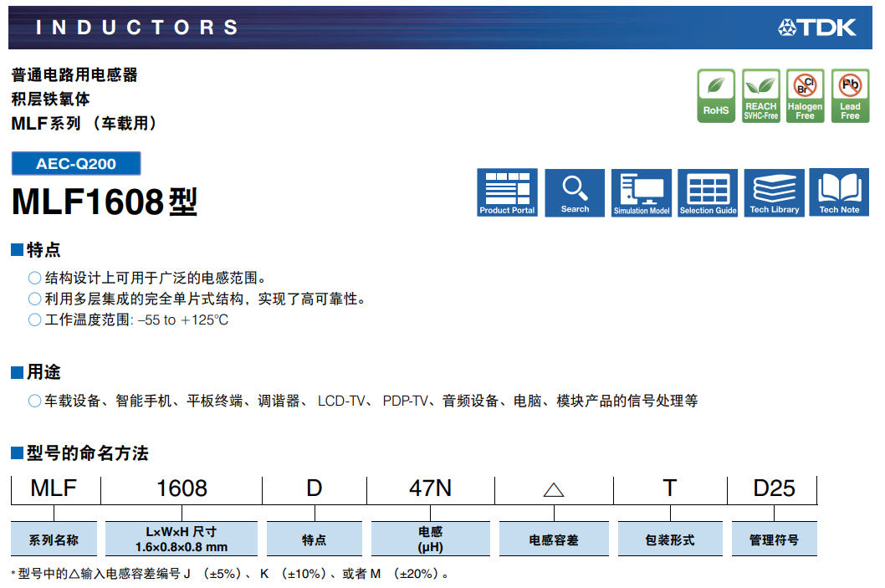Click the 特点 blue label box in the naming table
The image size is (885, 588).
[315, 539]
